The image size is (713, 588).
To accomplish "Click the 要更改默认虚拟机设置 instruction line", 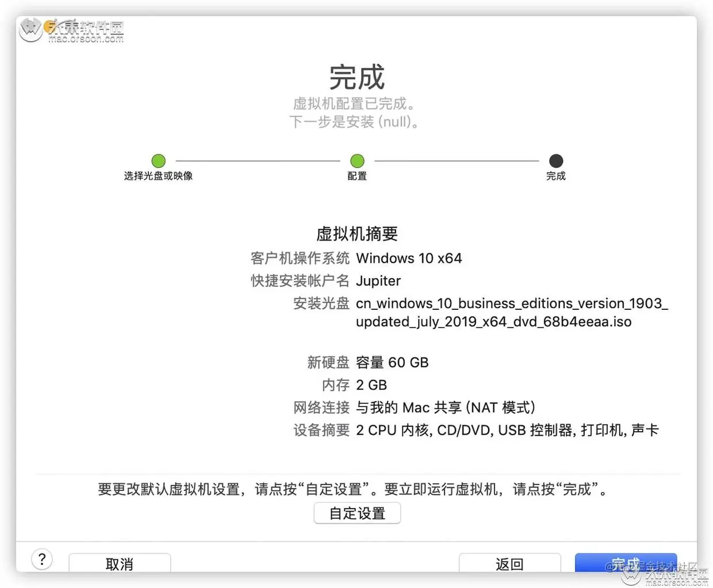I will click(353, 489).
